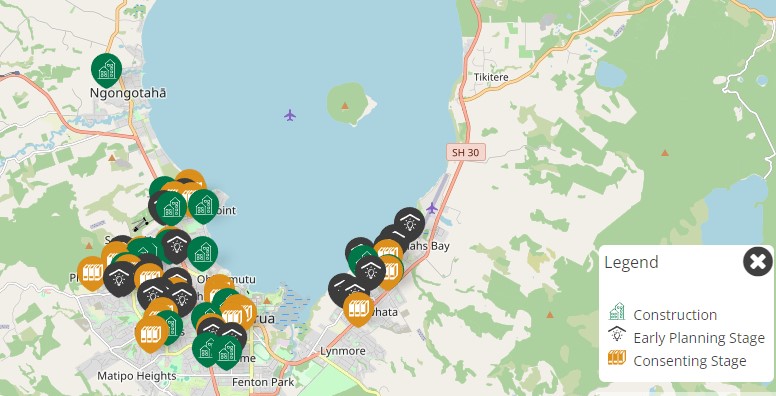The width and height of the screenshot is (776, 396).
Task: Click the Fenton Park place label
Action: pyautogui.click(x=263, y=382)
